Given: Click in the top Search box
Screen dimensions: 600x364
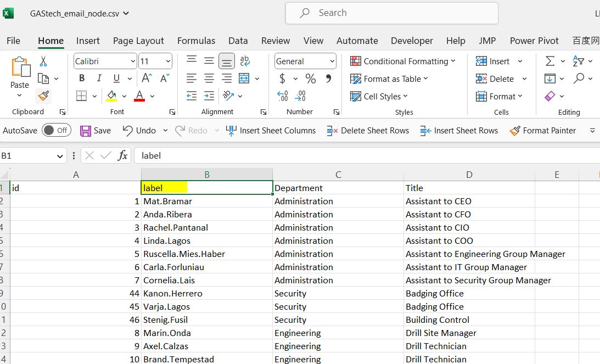Looking at the screenshot, I should coord(391,13).
